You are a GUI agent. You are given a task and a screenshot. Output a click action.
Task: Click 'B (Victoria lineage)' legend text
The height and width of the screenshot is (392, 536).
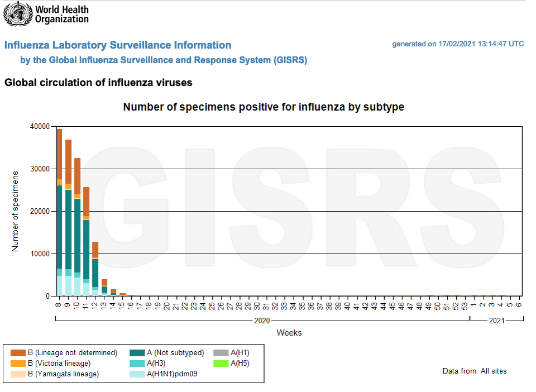[59, 364]
